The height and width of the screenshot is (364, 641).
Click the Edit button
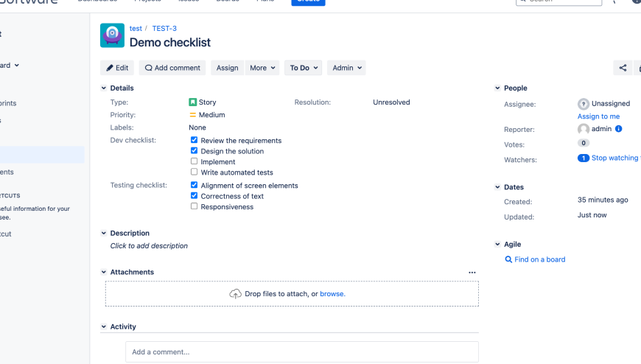117,68
